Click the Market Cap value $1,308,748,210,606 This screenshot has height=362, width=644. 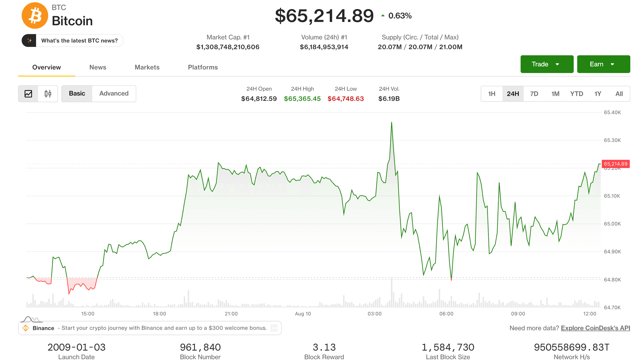pyautogui.click(x=228, y=47)
